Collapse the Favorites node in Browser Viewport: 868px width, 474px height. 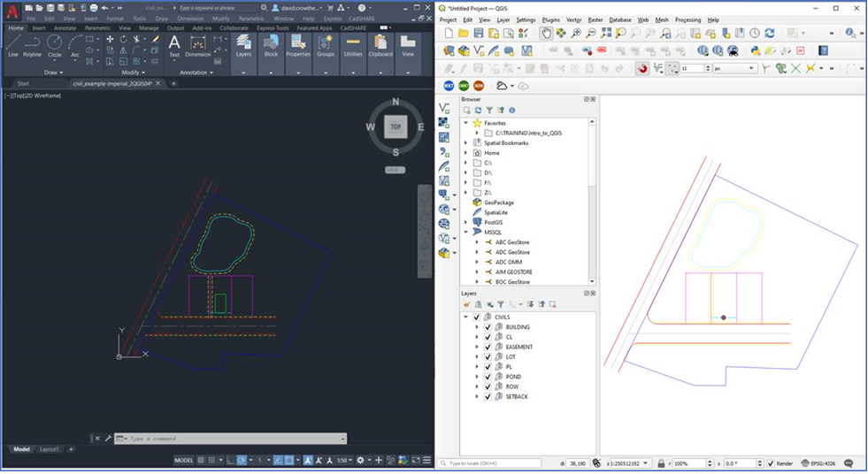466,123
